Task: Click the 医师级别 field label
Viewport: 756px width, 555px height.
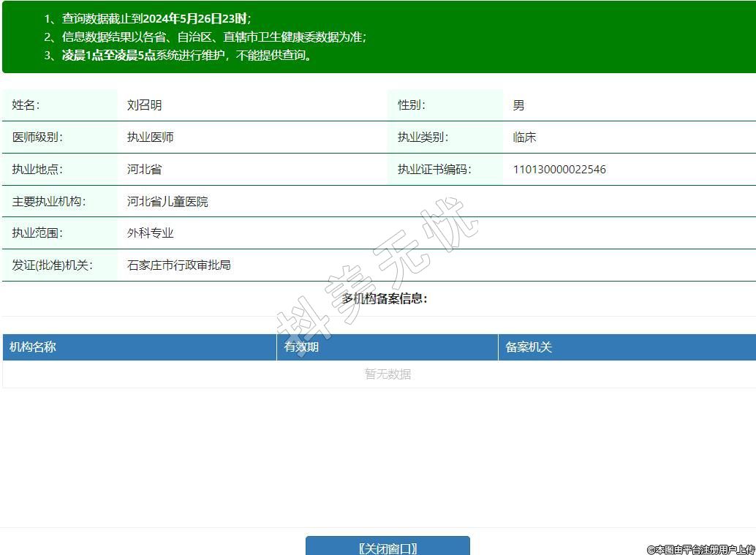Action: (x=37, y=137)
